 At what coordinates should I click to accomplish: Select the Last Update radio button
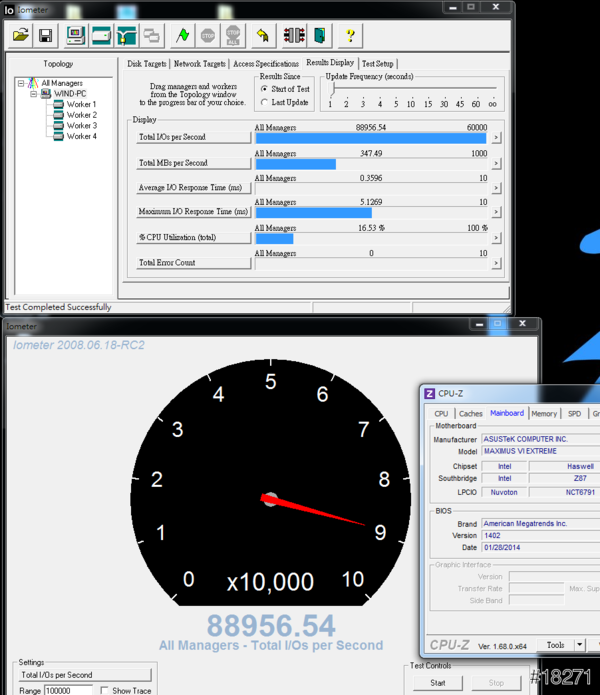pyautogui.click(x=264, y=102)
